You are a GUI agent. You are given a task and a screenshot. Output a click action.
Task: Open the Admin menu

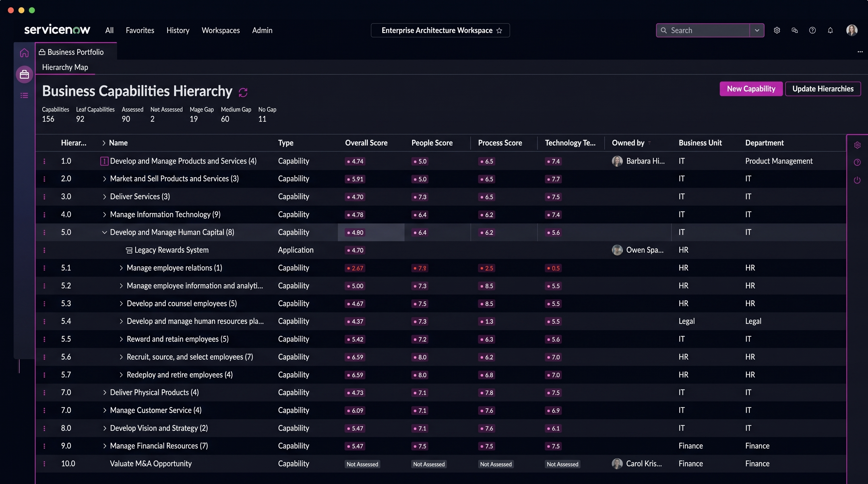(262, 30)
